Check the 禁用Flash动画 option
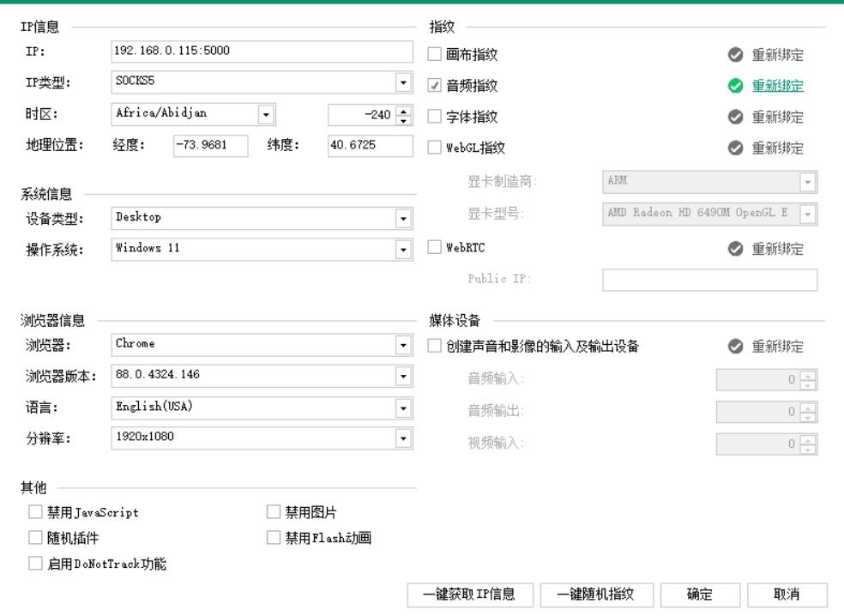The width and height of the screenshot is (844, 616). pos(274,537)
